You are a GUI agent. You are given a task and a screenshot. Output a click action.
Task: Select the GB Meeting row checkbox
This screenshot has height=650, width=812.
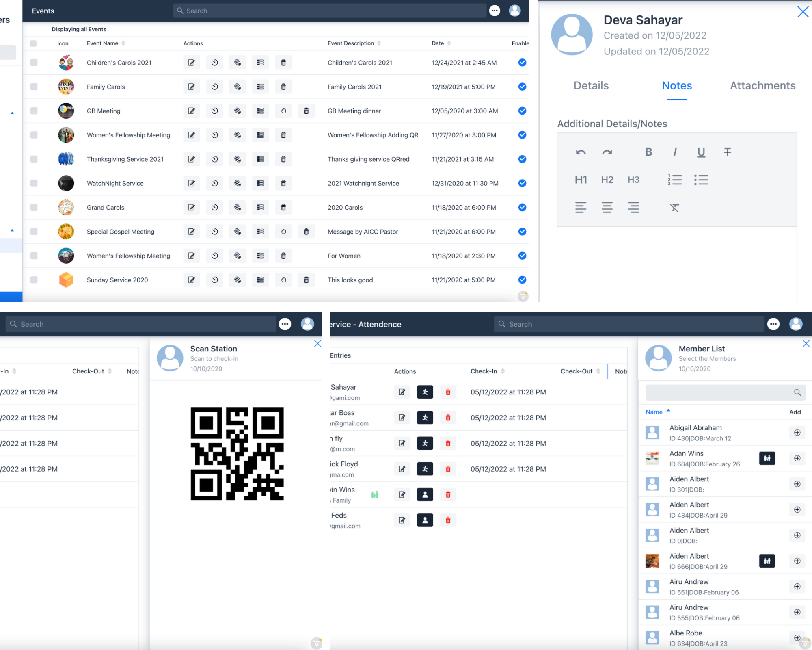click(x=34, y=111)
